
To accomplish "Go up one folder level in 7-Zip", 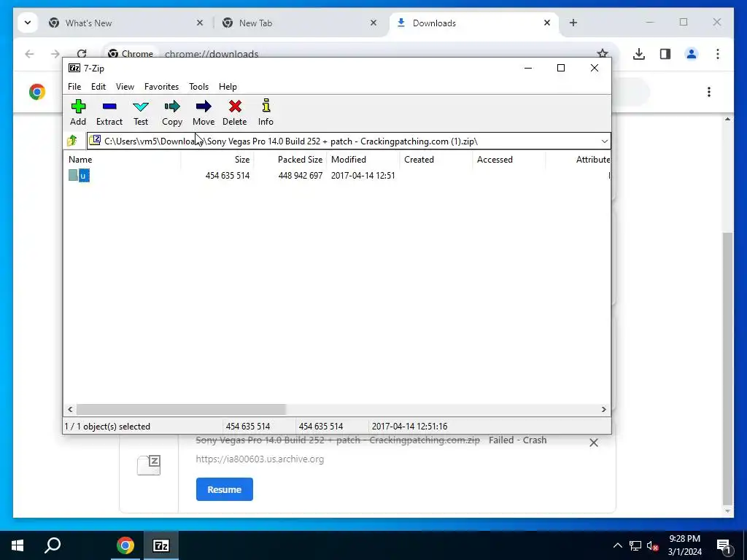I will click(72, 141).
